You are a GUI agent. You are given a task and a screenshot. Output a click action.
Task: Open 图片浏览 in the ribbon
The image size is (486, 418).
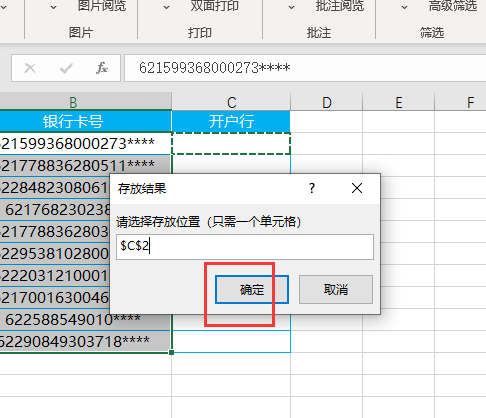[102, 6]
